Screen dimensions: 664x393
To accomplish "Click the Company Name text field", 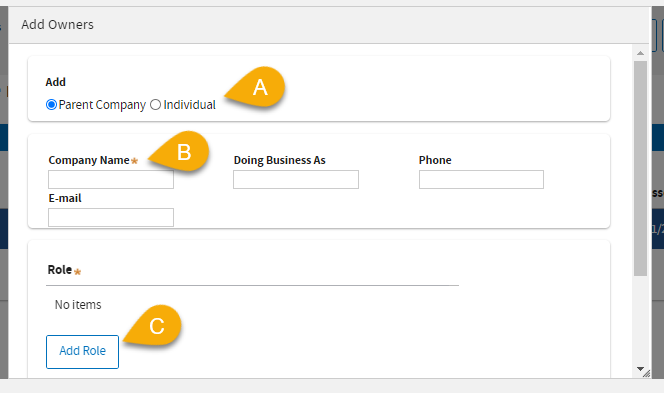I will (111, 180).
